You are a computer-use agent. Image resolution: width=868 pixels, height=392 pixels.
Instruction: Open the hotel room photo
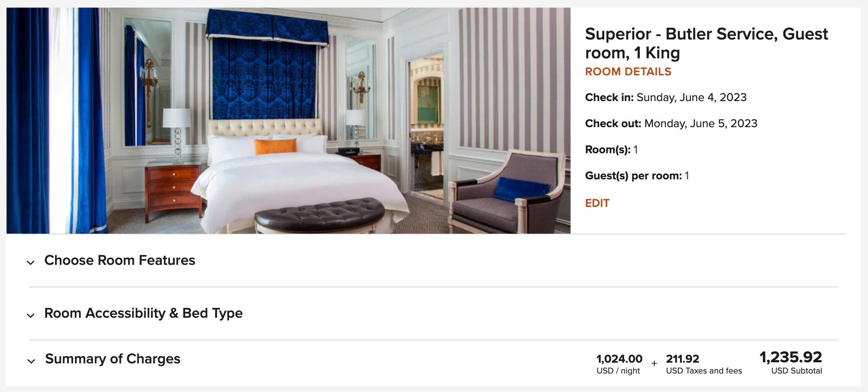288,121
